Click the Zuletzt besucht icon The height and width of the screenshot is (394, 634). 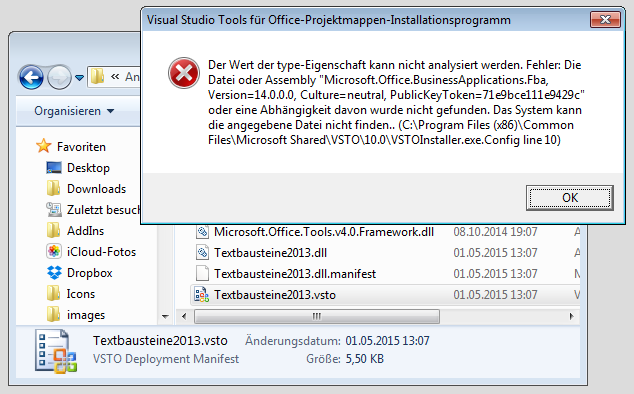point(54,210)
